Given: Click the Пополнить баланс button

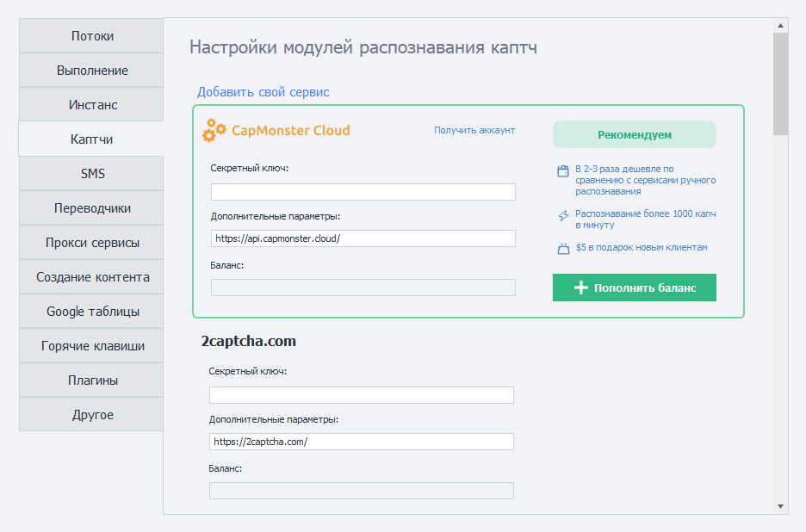Looking at the screenshot, I should tap(634, 288).
